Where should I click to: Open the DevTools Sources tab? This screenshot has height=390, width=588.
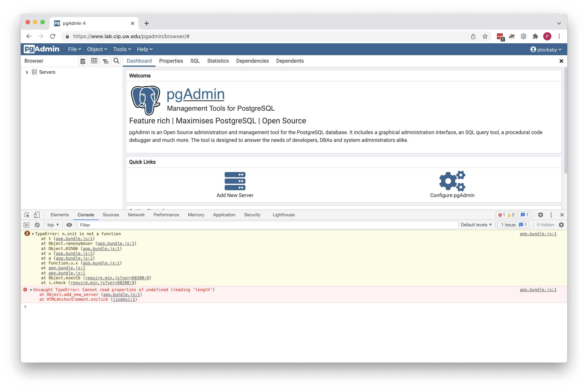click(x=111, y=215)
